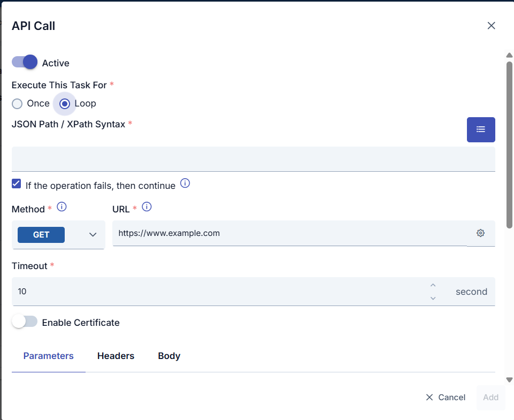Close the API Call dialog
Image resolution: width=514 pixels, height=420 pixels.
491,25
